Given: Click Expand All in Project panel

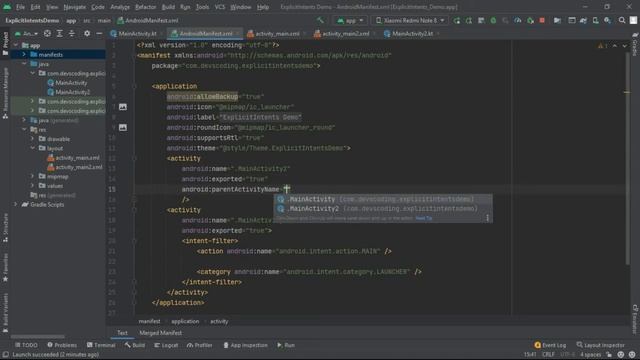Looking at the screenshot, I should pos(60,33).
